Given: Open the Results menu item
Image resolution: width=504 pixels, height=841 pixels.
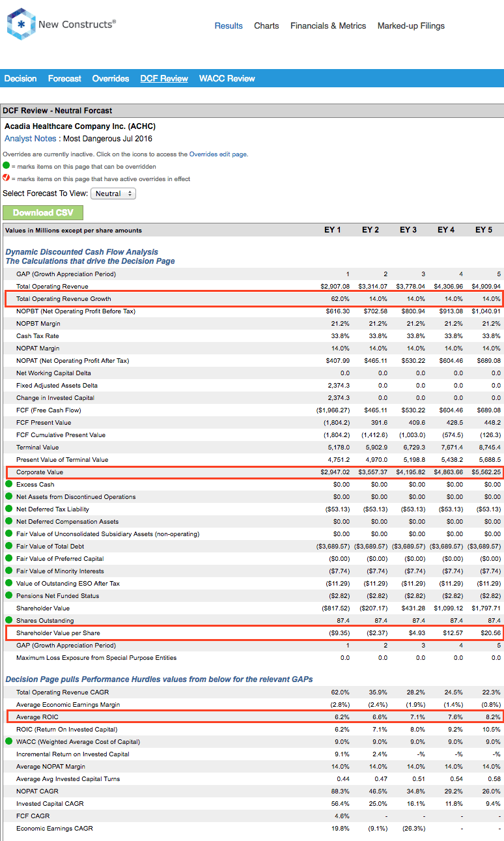Looking at the screenshot, I should (229, 26).
